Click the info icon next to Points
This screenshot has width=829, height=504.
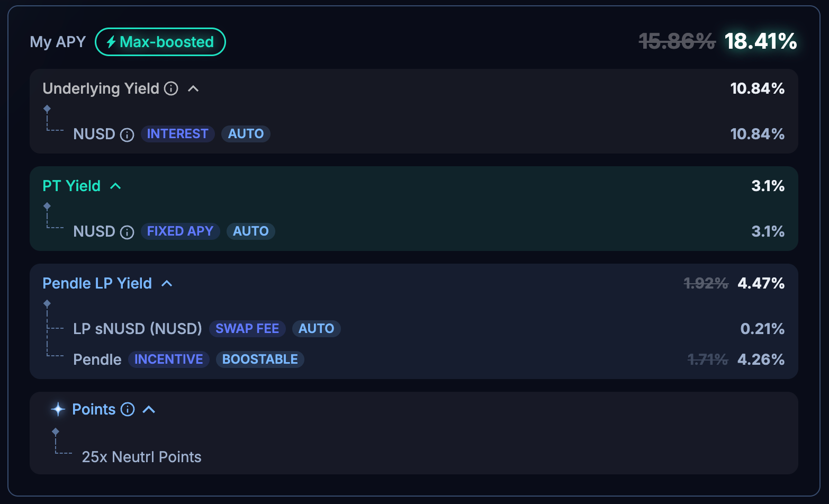pyautogui.click(x=128, y=409)
